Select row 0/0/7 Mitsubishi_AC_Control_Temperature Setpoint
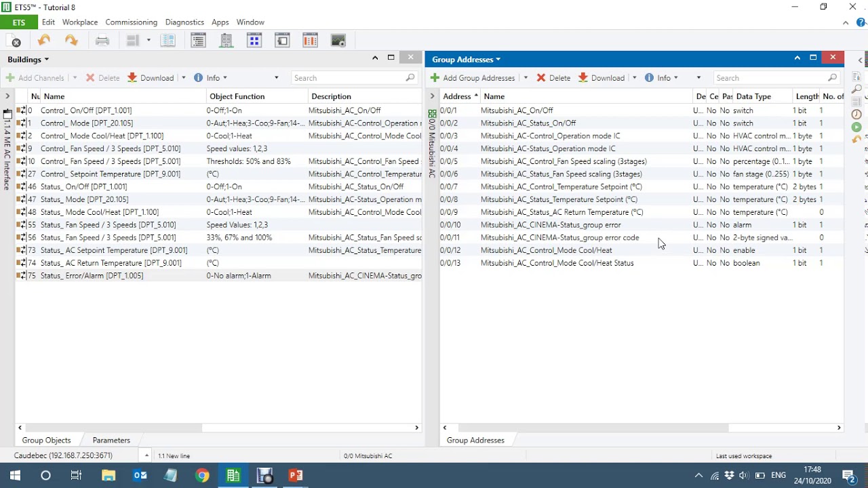The height and width of the screenshot is (488, 868). [x=642, y=187]
